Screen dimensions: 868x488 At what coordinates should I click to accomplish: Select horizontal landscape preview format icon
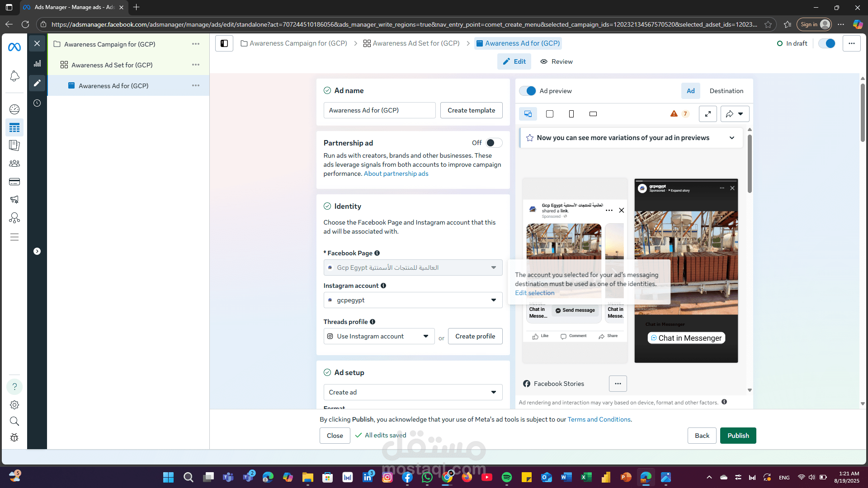[593, 114]
